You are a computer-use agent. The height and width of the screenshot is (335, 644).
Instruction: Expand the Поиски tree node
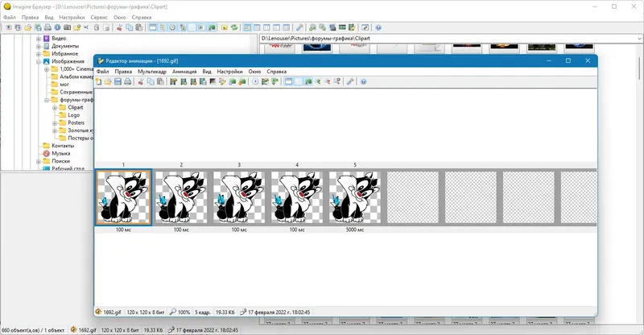click(x=39, y=162)
